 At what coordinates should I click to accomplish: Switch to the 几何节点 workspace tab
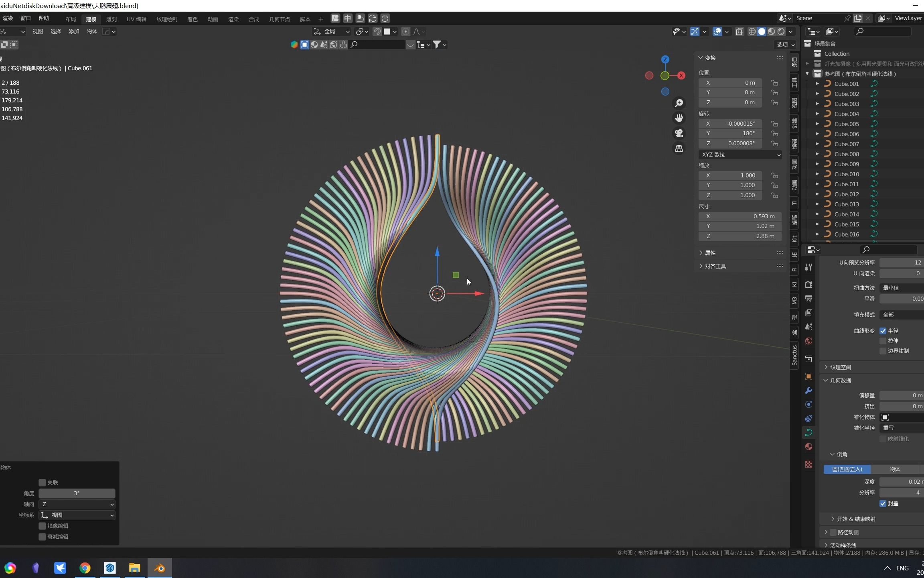280,19
